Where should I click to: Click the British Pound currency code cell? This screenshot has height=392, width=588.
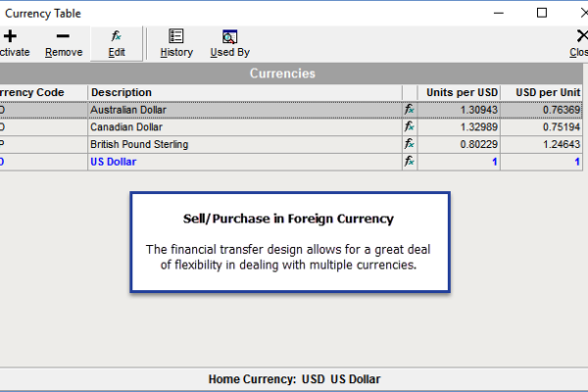[x=43, y=144]
